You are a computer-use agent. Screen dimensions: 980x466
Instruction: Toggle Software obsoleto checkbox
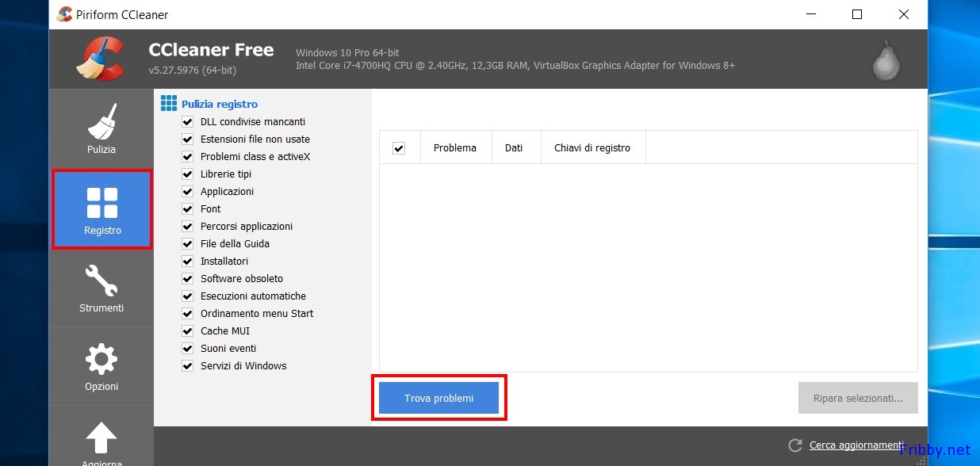pos(188,279)
